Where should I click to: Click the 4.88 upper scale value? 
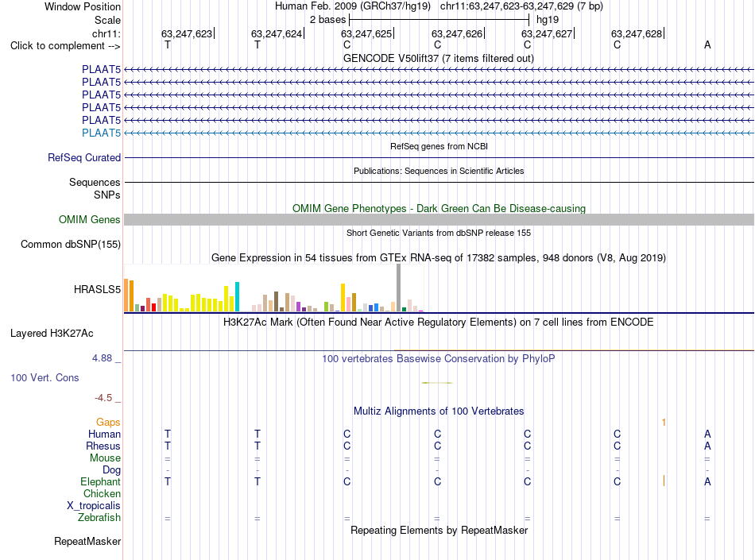pos(102,358)
